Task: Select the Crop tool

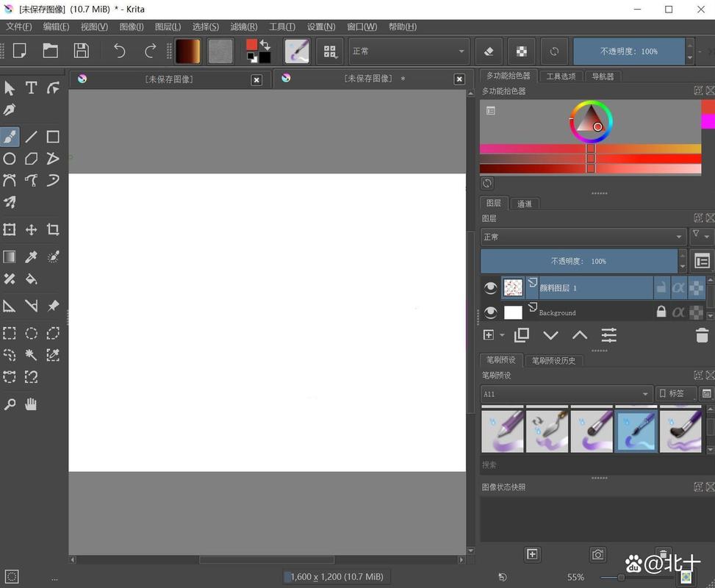Action: 53,229
